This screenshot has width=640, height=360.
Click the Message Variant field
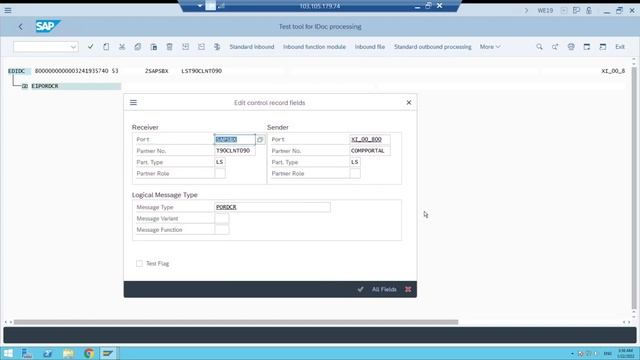222,219
